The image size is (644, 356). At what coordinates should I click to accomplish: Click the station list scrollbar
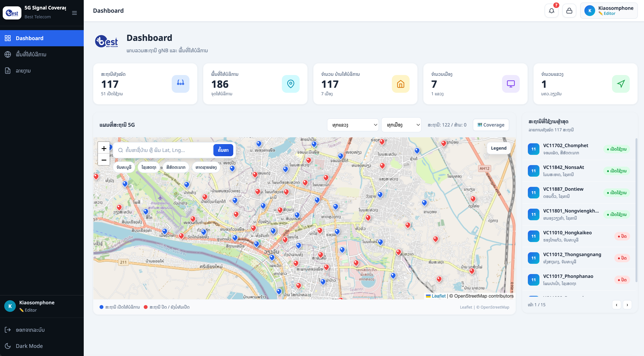[x=636, y=210]
